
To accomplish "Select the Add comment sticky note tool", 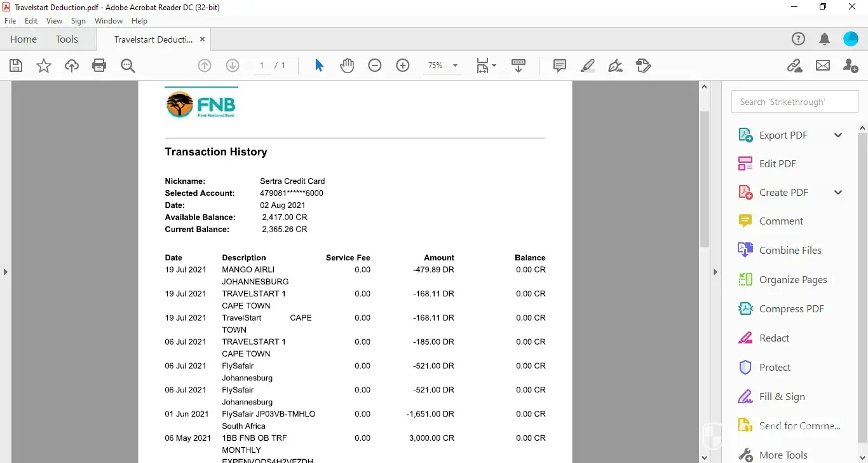I will tap(560, 66).
